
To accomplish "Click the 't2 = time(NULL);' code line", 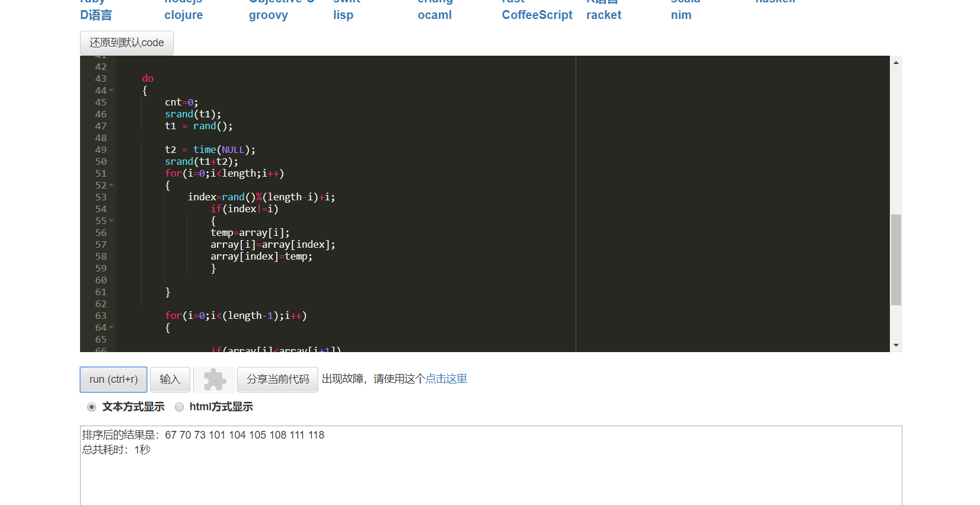I will [x=210, y=150].
